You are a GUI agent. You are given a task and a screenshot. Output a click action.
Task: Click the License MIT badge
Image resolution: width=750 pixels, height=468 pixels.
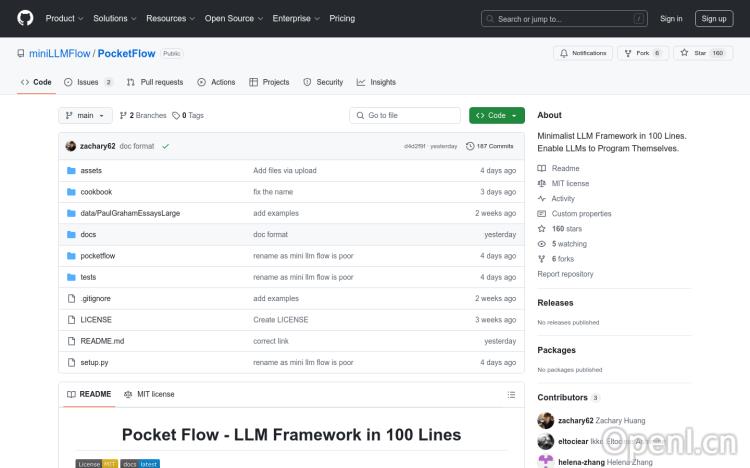click(x=97, y=464)
